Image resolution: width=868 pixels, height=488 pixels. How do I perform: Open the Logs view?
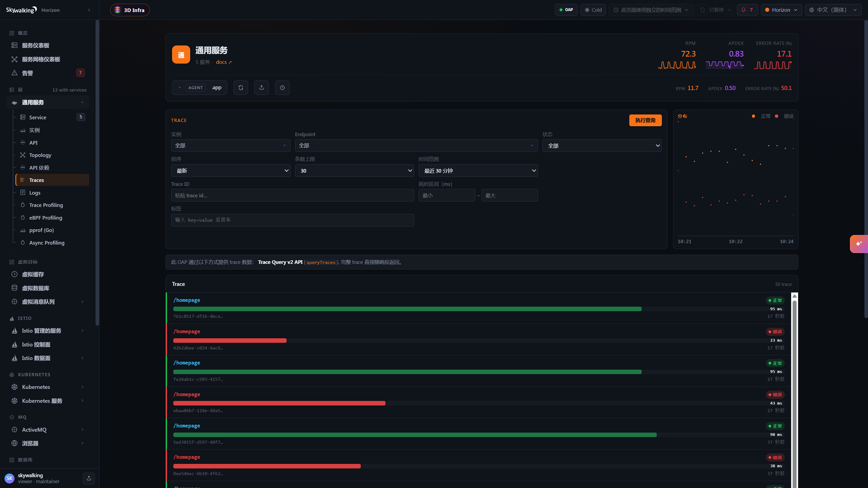[x=52, y=193]
